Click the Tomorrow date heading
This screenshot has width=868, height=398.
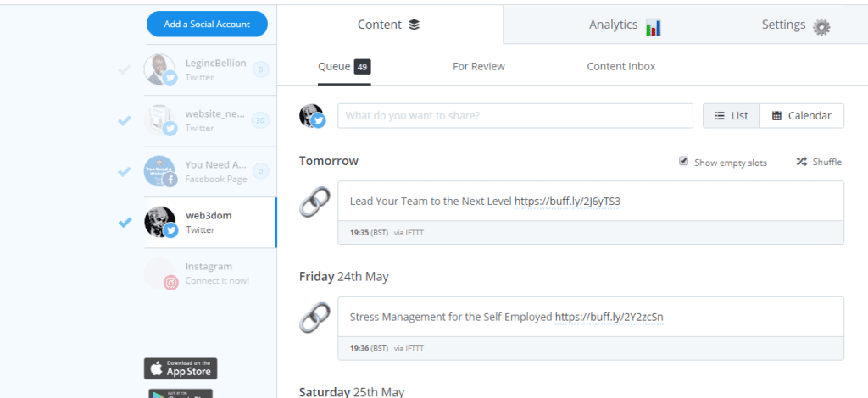tap(329, 161)
